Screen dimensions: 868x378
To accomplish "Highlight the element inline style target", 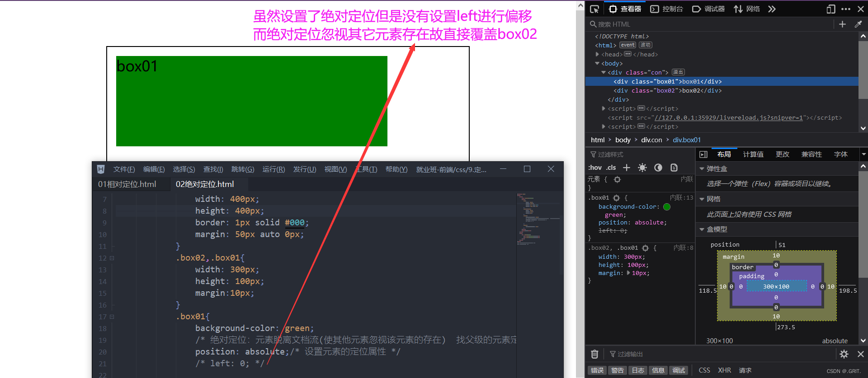I will (x=617, y=179).
